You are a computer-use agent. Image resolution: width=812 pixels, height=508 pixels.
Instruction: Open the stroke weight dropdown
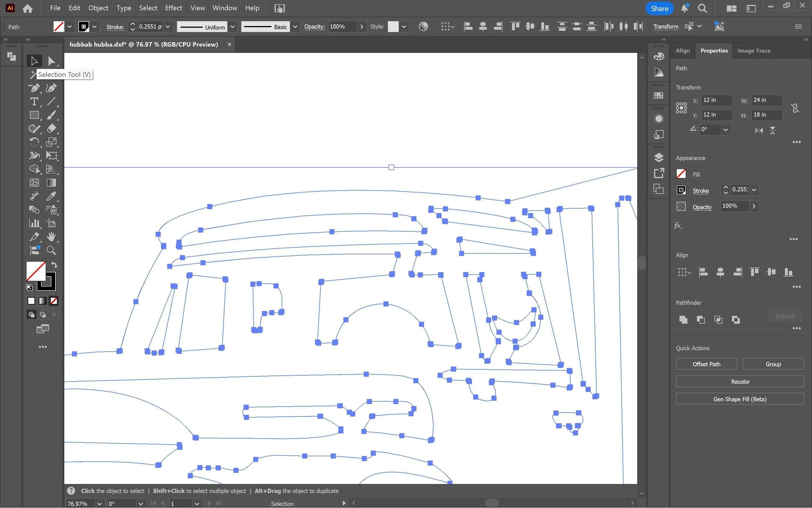[x=168, y=27]
